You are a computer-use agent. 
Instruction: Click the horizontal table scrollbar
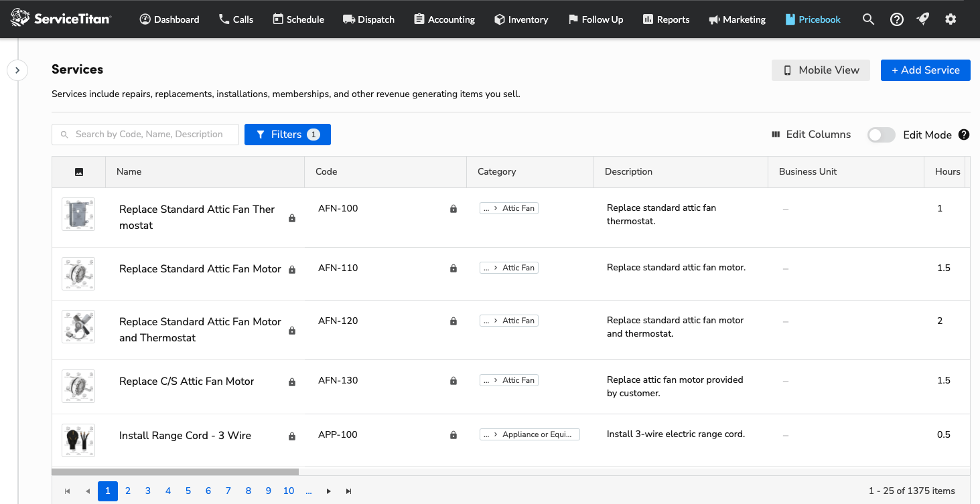point(176,472)
